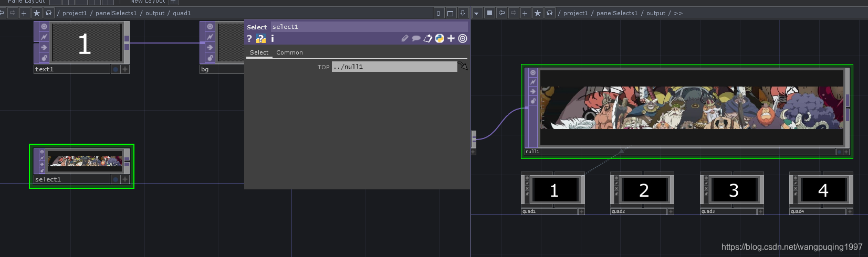Select the quad4 node viewer
This screenshot has width=868, height=257.
click(823, 190)
